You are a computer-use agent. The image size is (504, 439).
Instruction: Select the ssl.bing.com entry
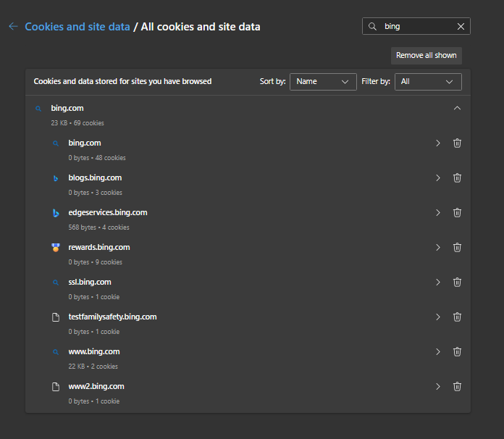click(x=90, y=283)
